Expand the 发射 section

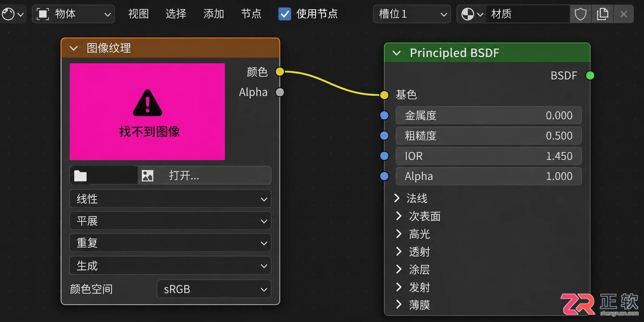pyautogui.click(x=398, y=287)
